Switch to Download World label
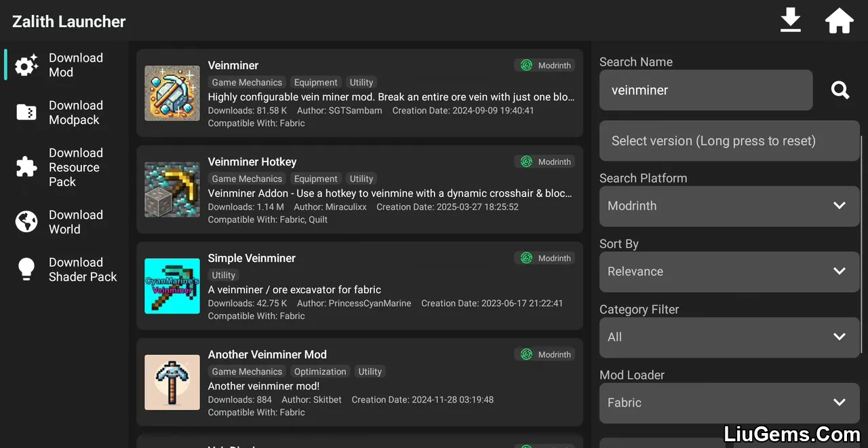 (76, 222)
